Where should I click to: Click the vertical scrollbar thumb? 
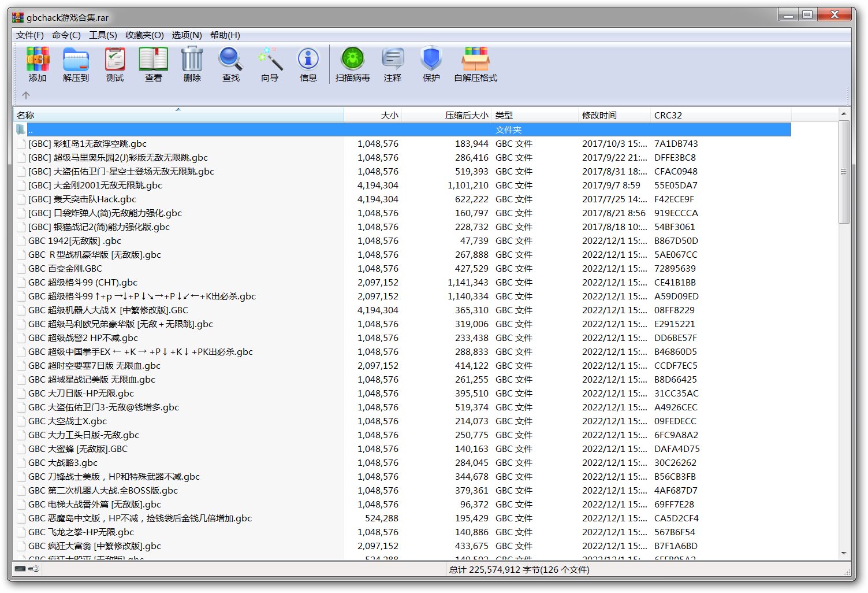pyautogui.click(x=844, y=172)
